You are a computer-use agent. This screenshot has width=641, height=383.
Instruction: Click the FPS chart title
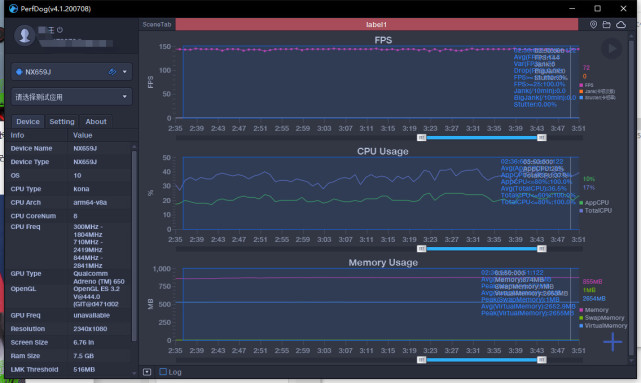(383, 40)
